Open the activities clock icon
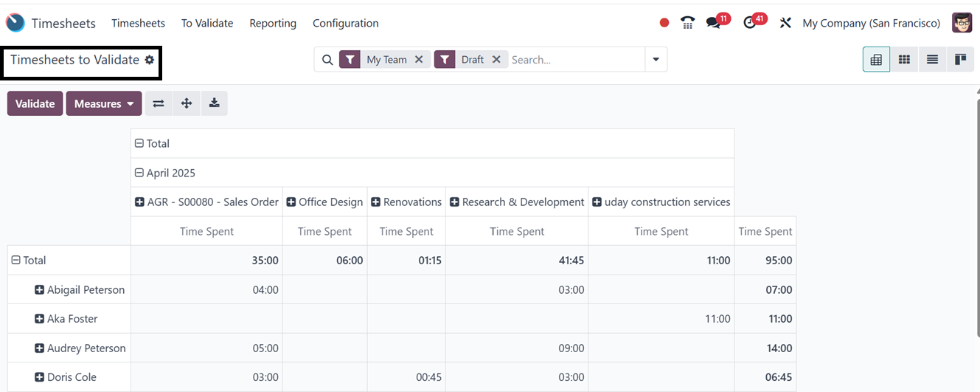 (x=750, y=23)
